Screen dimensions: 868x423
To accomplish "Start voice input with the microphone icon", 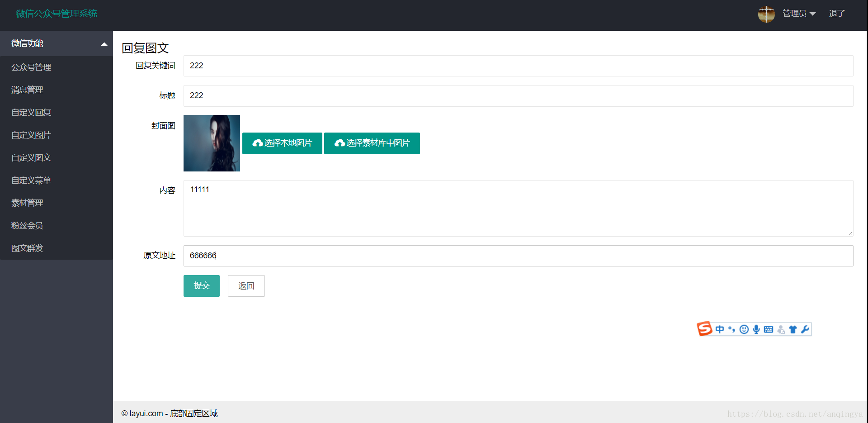I will (x=756, y=329).
